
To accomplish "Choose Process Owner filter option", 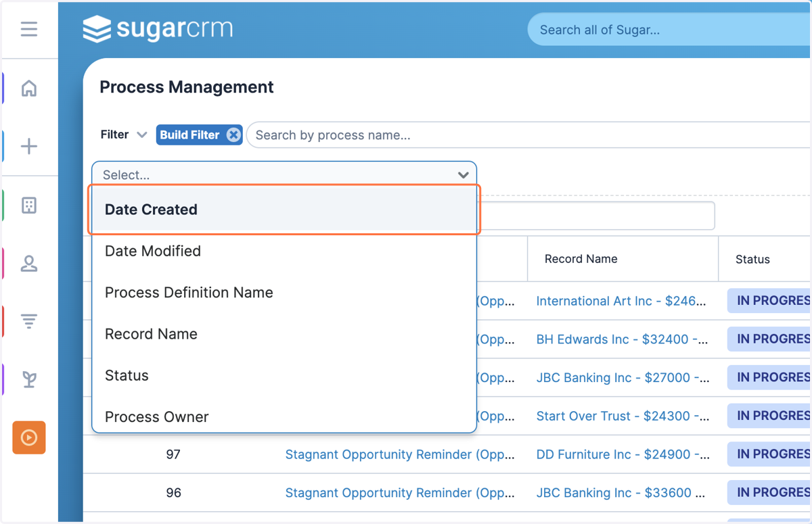I will (x=284, y=416).
